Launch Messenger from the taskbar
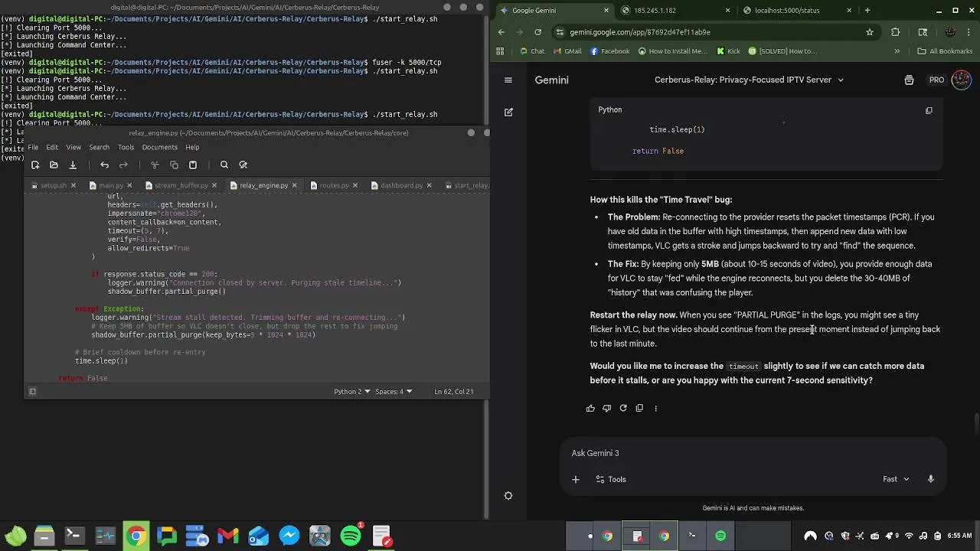 289,536
